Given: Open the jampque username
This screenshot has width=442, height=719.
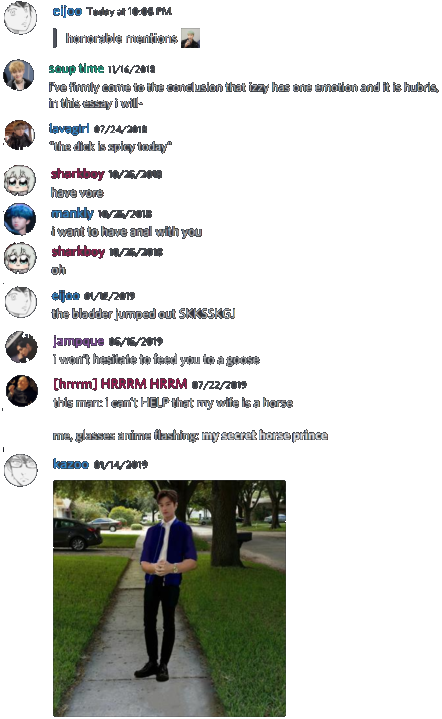Looking at the screenshot, I should pyautogui.click(x=78, y=341).
